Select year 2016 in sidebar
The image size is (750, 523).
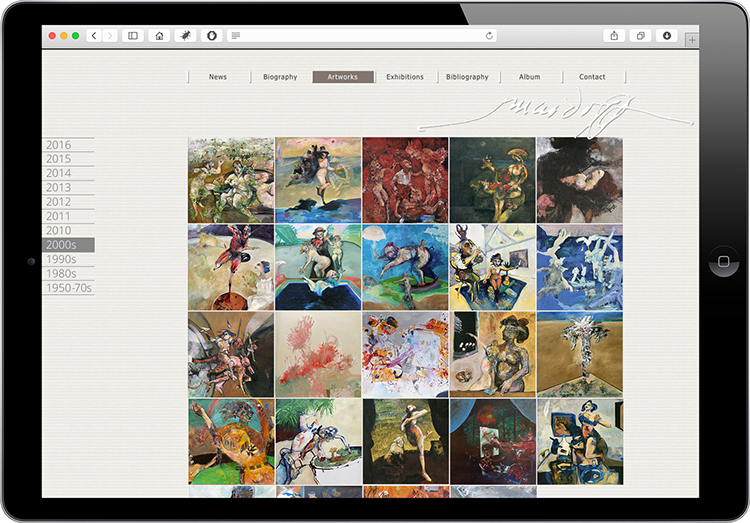[68, 145]
